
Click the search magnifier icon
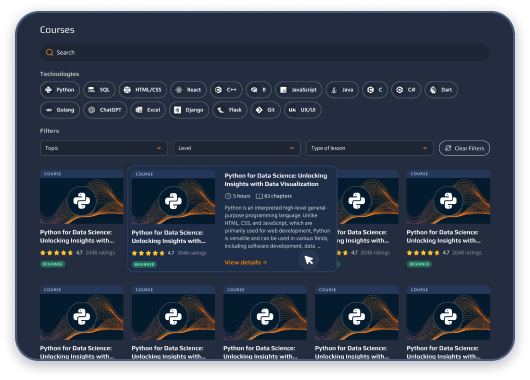click(49, 52)
